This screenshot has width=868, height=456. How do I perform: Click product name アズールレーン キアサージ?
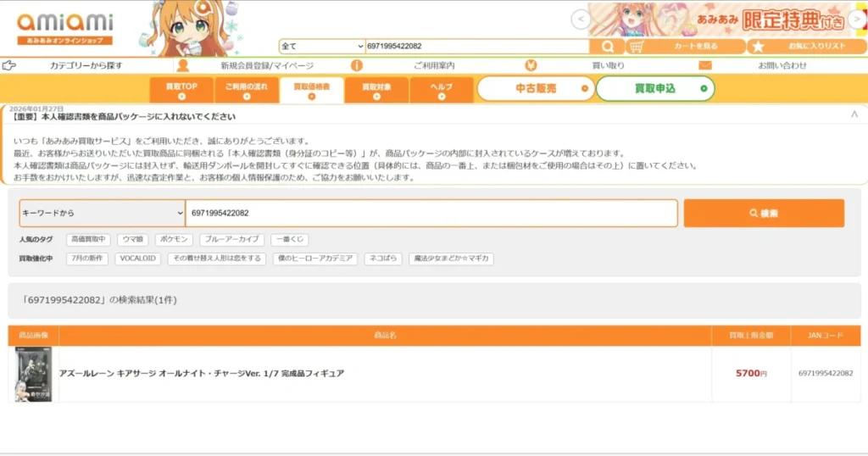click(202, 374)
